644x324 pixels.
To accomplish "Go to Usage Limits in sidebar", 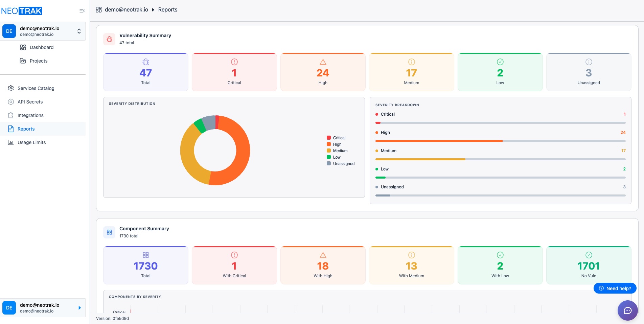I will coord(31,142).
